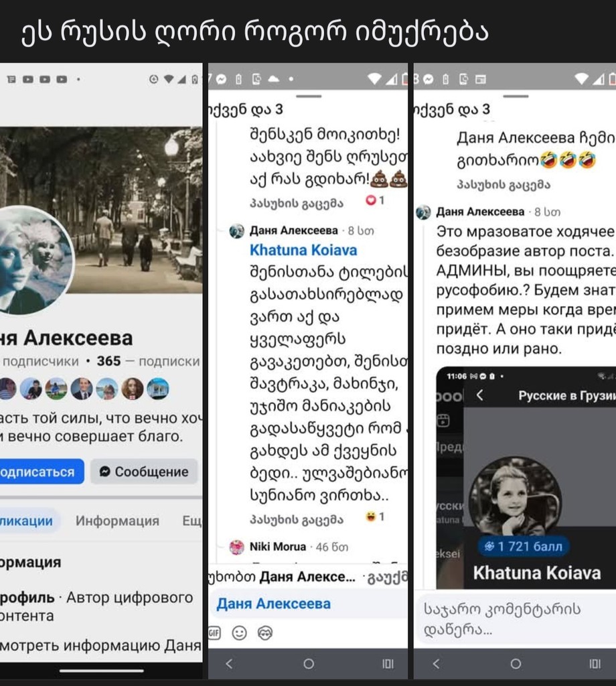Open Niki Morua commenter name
This screenshot has width=616, height=686.
(x=278, y=547)
